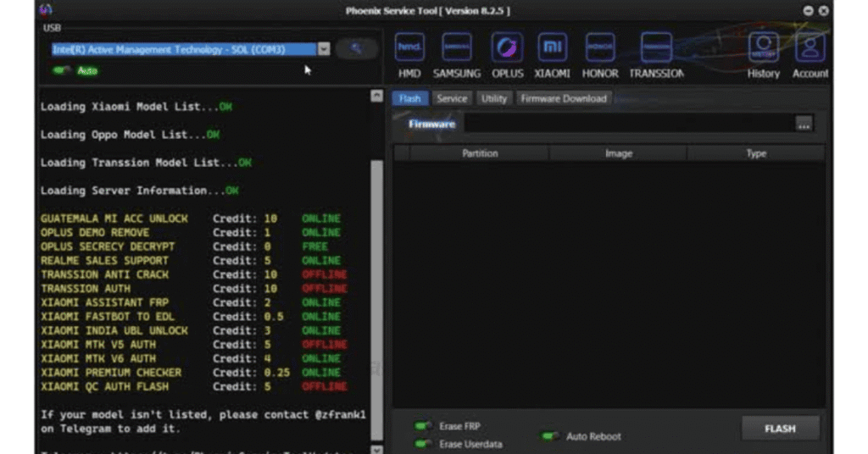
Task: Click the XIAOMI PREMIUM CHECKER line
Action: pos(191,373)
